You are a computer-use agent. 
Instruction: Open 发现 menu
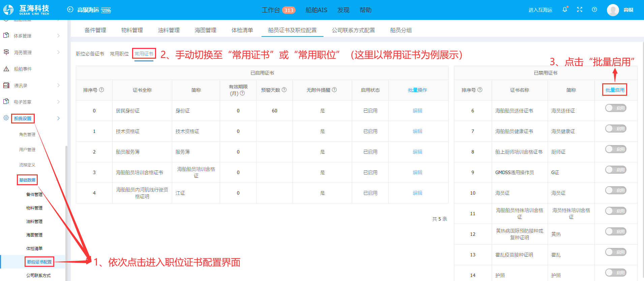343,10
